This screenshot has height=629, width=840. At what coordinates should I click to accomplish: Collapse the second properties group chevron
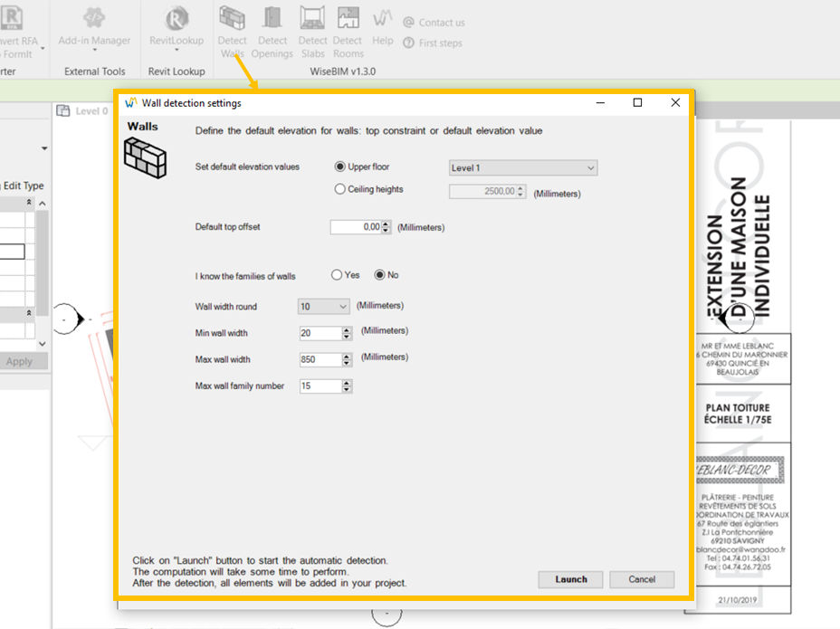click(x=29, y=313)
